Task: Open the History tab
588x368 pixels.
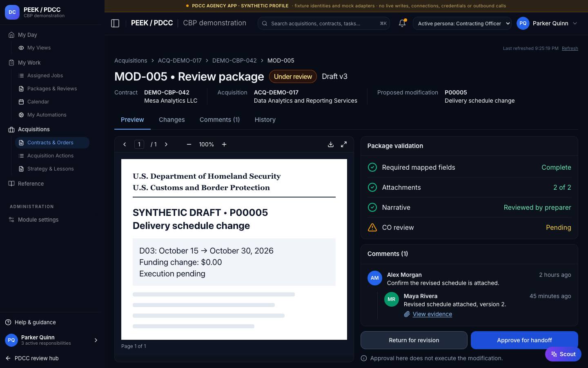Action: point(265,120)
